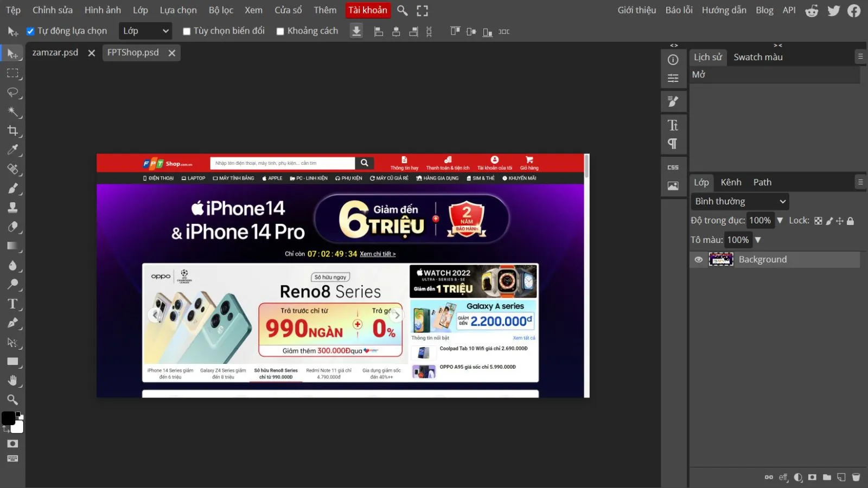
Task: Toggle the 'Tự động lựa chọn' checkbox
Action: 30,31
